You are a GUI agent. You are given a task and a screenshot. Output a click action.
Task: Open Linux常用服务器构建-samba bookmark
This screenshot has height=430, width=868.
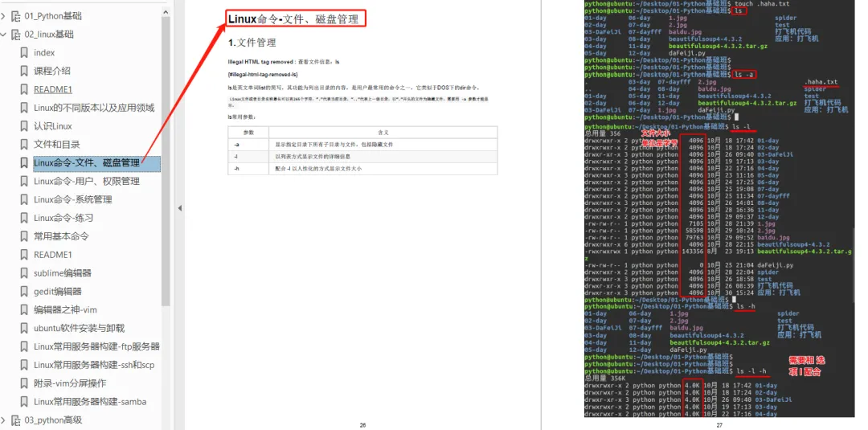[x=90, y=402]
